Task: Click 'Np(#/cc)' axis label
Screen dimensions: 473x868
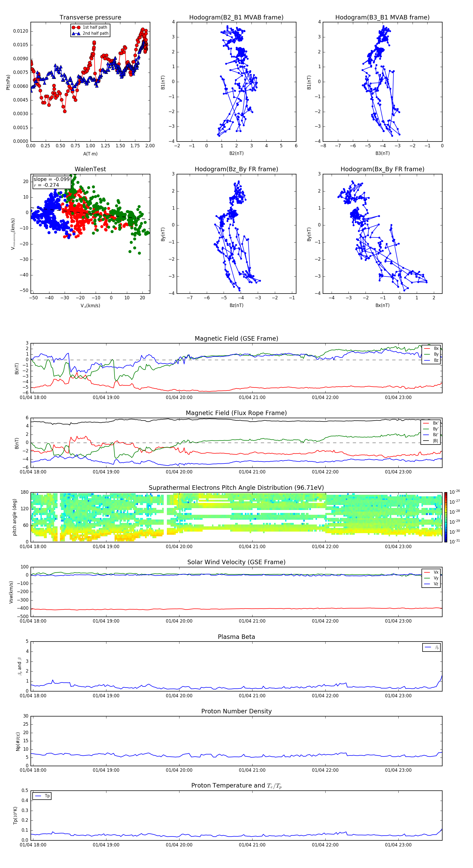Action: tap(18, 741)
